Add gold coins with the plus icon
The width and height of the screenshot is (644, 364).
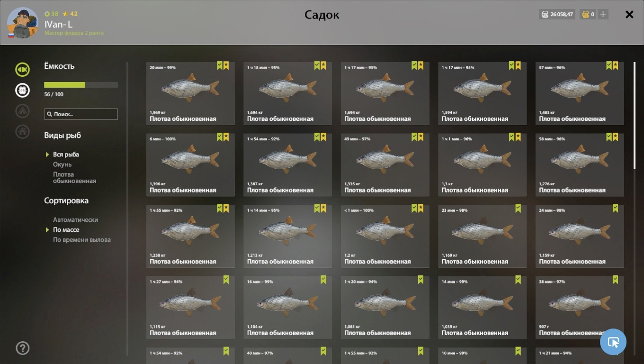[603, 14]
